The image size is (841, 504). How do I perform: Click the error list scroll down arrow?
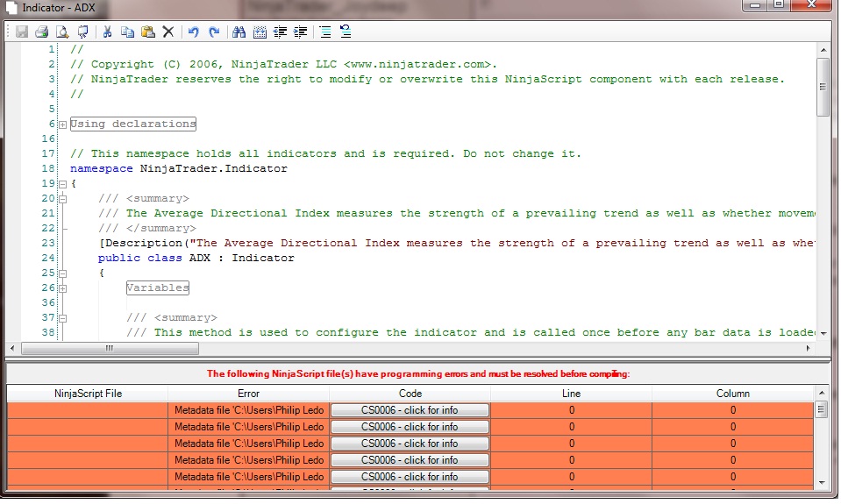click(822, 483)
